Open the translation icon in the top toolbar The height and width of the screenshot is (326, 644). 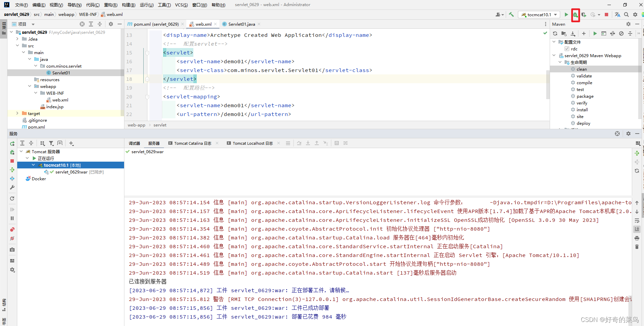(618, 15)
